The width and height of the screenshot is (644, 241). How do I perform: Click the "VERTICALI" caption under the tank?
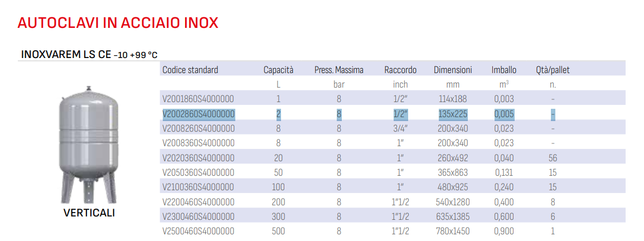pyautogui.click(x=89, y=213)
